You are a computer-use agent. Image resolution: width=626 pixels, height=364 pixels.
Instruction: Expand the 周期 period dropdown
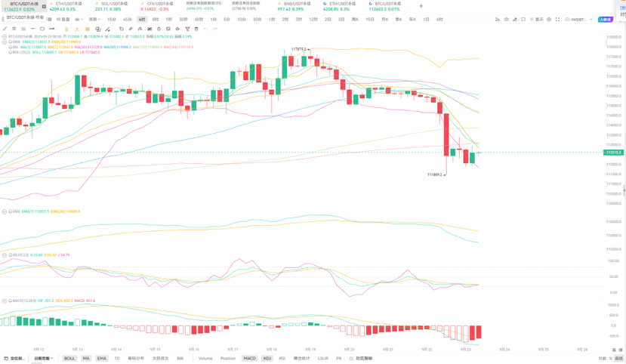(95, 20)
